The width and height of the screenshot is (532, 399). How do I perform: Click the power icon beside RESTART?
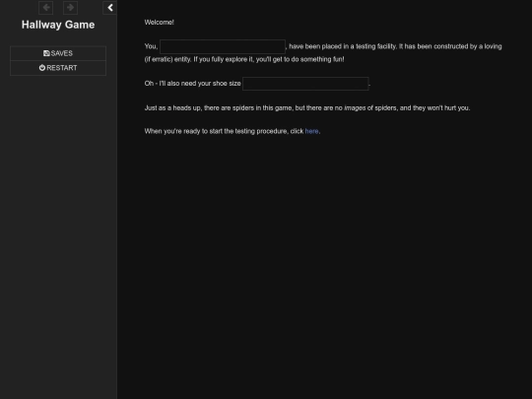(42, 68)
